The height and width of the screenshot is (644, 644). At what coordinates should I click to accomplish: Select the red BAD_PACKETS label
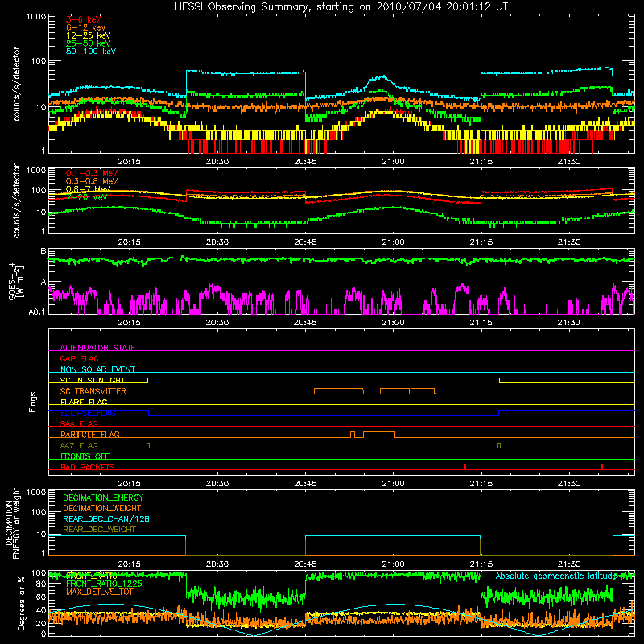(x=88, y=467)
